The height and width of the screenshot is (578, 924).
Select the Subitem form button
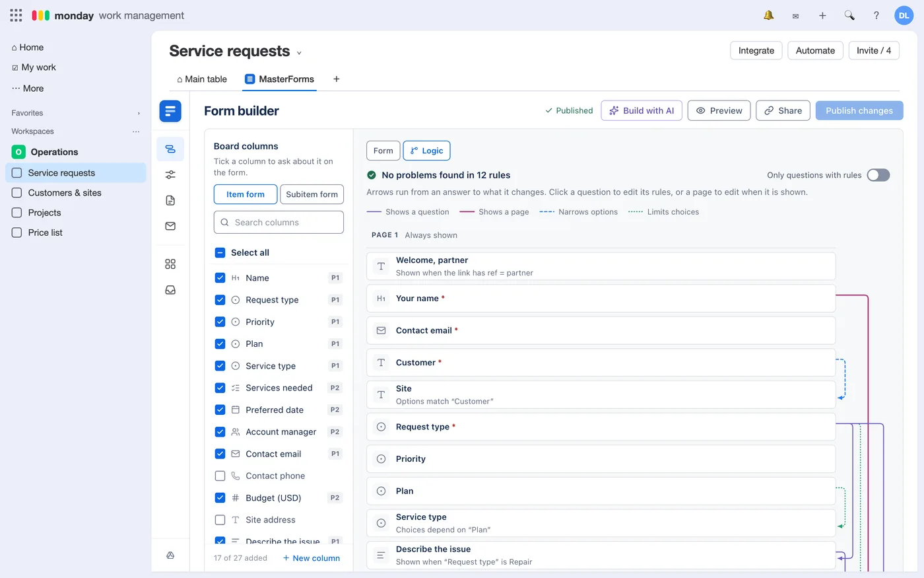click(x=312, y=194)
